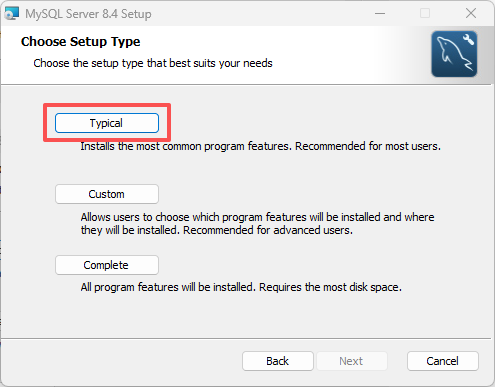Click 'Requires the most disk space' description
Viewport: 495px width, 387px height.
330,287
